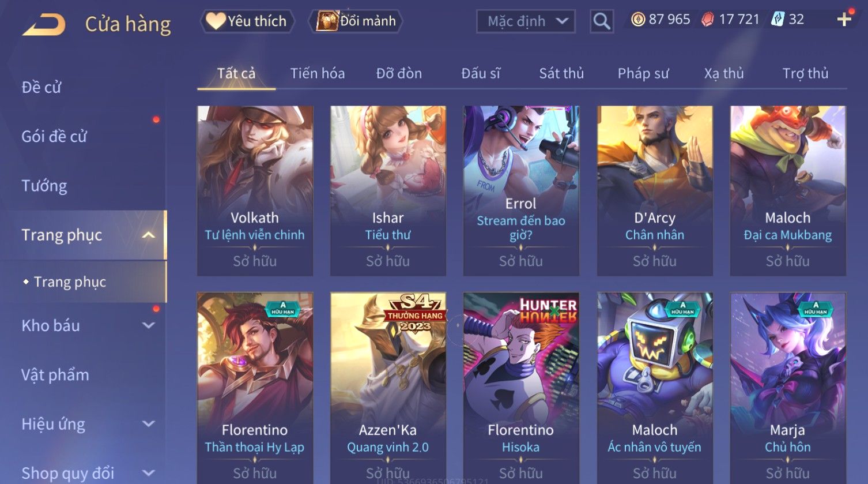Open Tướng in the sidebar
868x484 pixels.
tap(44, 186)
